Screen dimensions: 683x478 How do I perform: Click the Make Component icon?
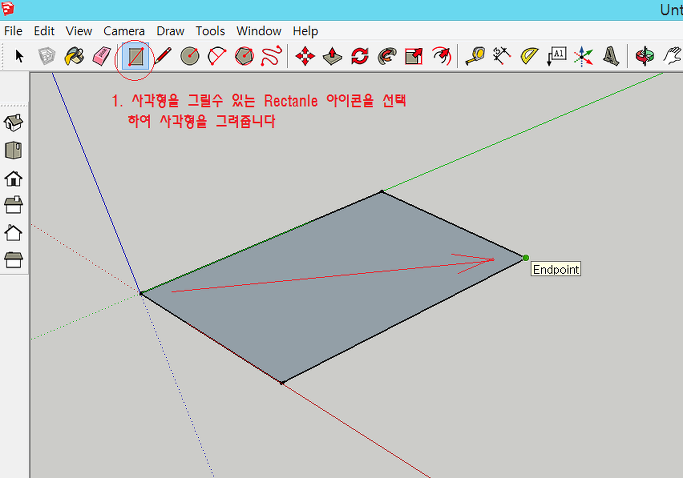tap(47, 56)
